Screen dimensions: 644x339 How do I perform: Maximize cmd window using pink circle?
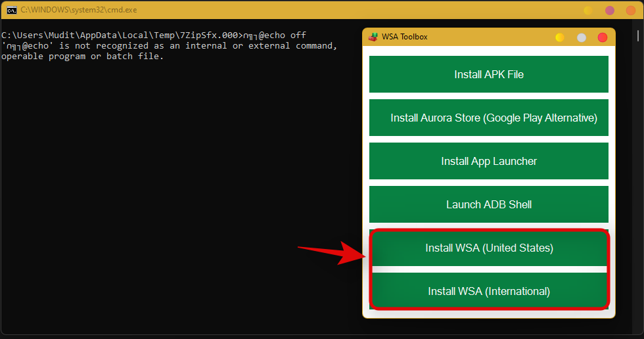[609, 11]
